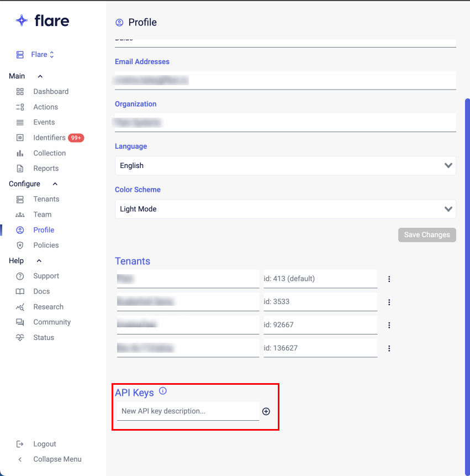Open options menu for tenant id 413
This screenshot has width=470, height=476.
click(x=389, y=279)
